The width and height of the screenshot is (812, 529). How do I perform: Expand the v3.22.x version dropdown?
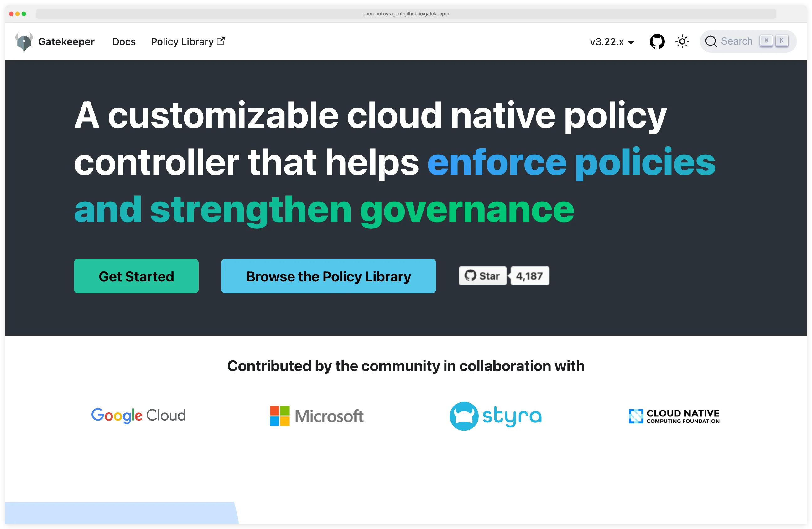tap(612, 42)
